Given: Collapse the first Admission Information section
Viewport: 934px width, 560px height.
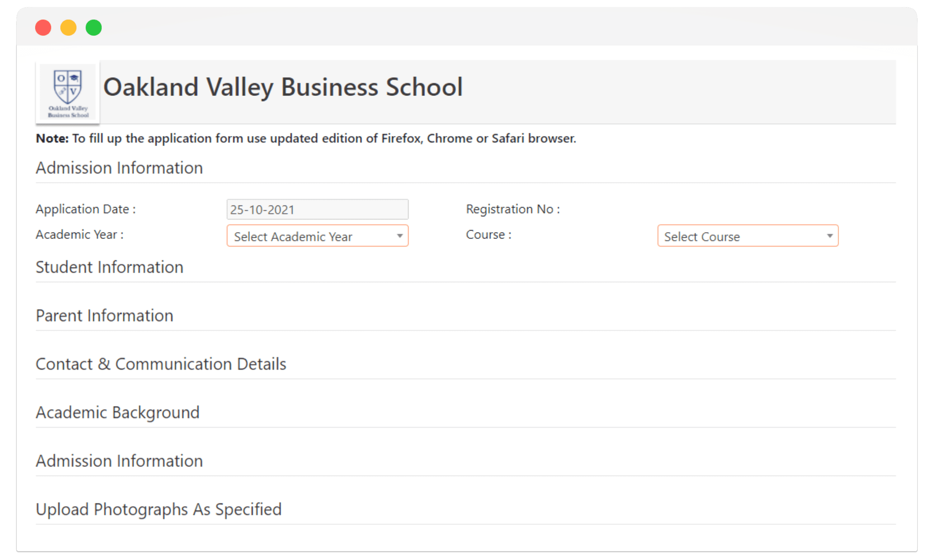Looking at the screenshot, I should coord(119,168).
